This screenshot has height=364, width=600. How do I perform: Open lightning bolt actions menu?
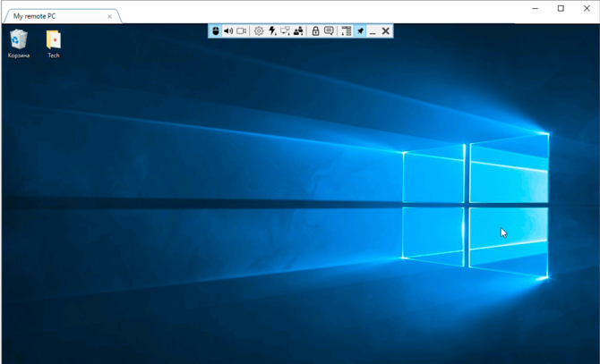pos(272,31)
